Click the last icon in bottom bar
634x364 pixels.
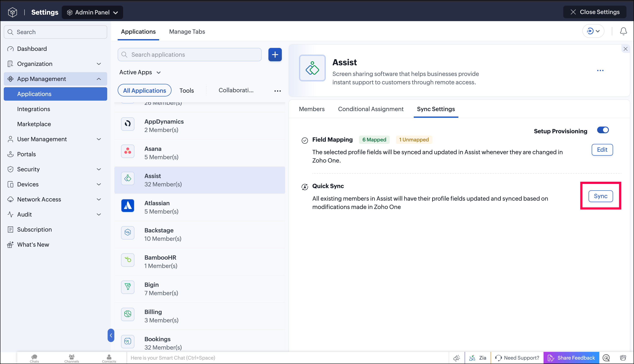(623, 358)
